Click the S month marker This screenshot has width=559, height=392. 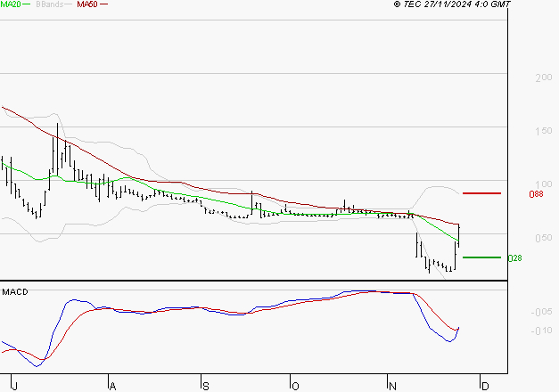point(206,387)
